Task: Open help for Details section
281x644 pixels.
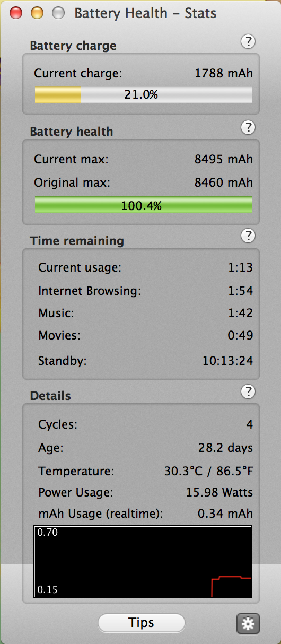Action: tap(248, 392)
